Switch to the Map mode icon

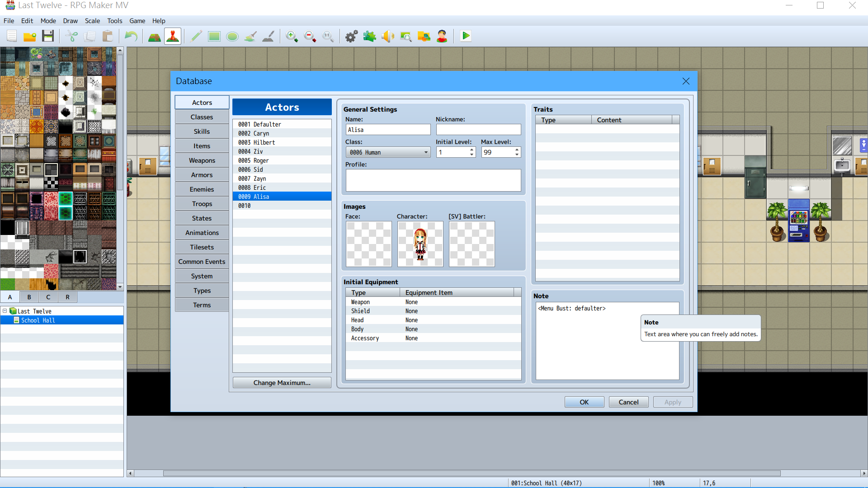155,36
